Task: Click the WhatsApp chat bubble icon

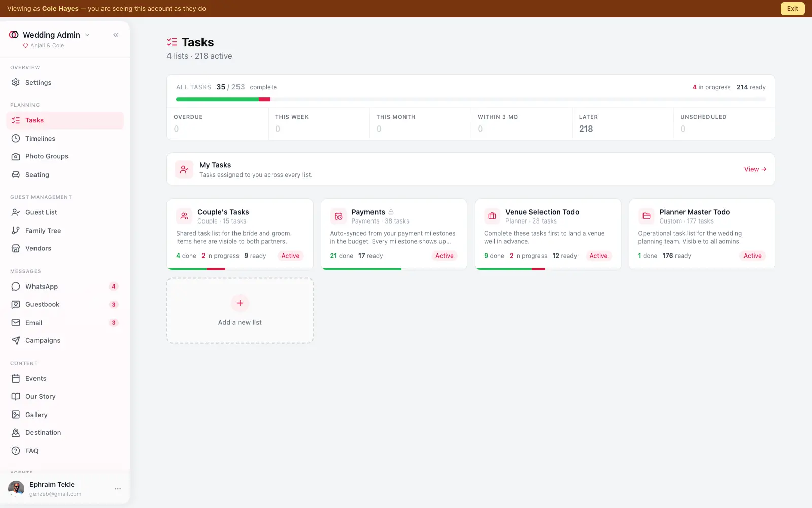Action: [16, 287]
